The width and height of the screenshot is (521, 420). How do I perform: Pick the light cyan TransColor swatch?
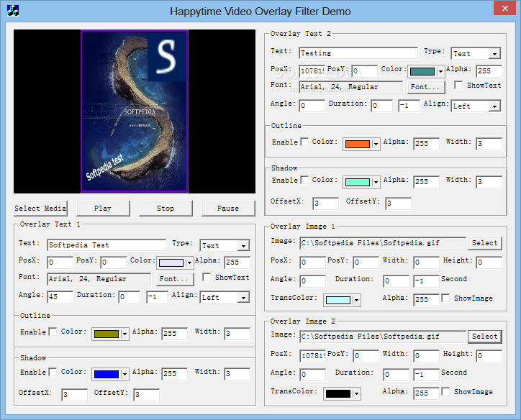(x=338, y=301)
